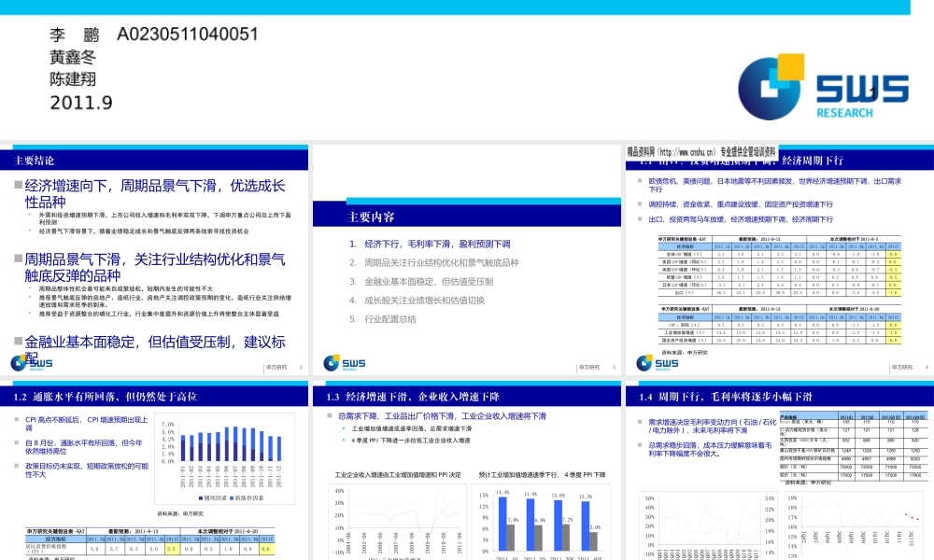This screenshot has width=934, height=560.
Task: Click the large SWS Research logo
Action: [823, 87]
